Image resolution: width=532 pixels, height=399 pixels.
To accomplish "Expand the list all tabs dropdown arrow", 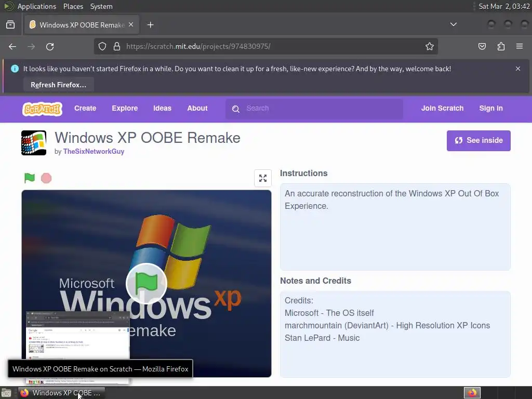I will click(453, 24).
